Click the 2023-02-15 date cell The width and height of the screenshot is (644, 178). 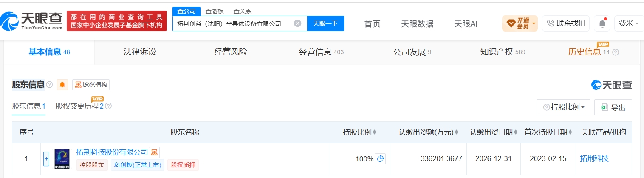(x=548, y=159)
